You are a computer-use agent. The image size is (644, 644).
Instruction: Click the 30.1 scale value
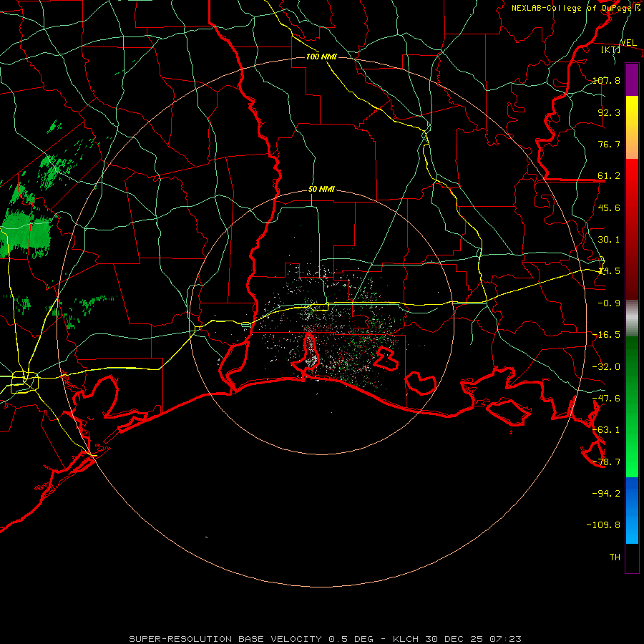coord(609,240)
